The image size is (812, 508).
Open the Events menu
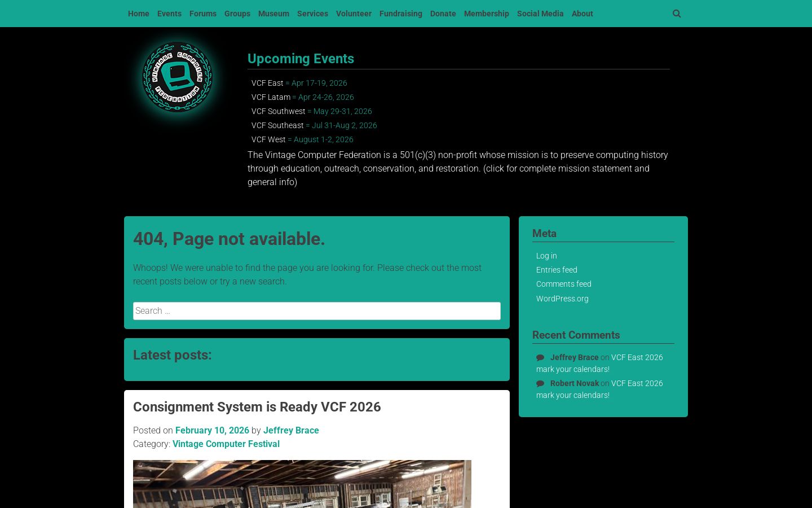(169, 14)
